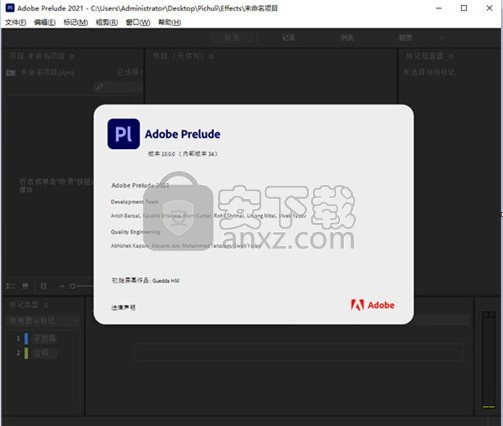Open the 帮助(H) menu
Viewport: 503px width, 426px height.
(x=169, y=22)
